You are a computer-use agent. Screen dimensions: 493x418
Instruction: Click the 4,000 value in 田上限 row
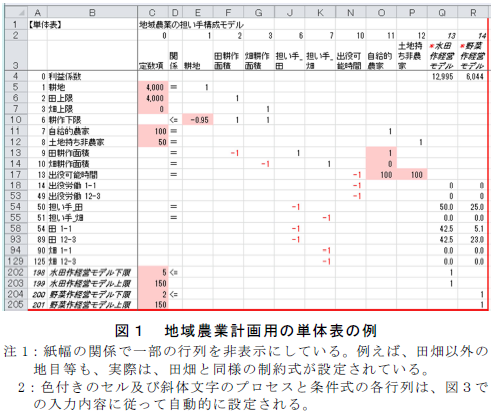pos(153,98)
